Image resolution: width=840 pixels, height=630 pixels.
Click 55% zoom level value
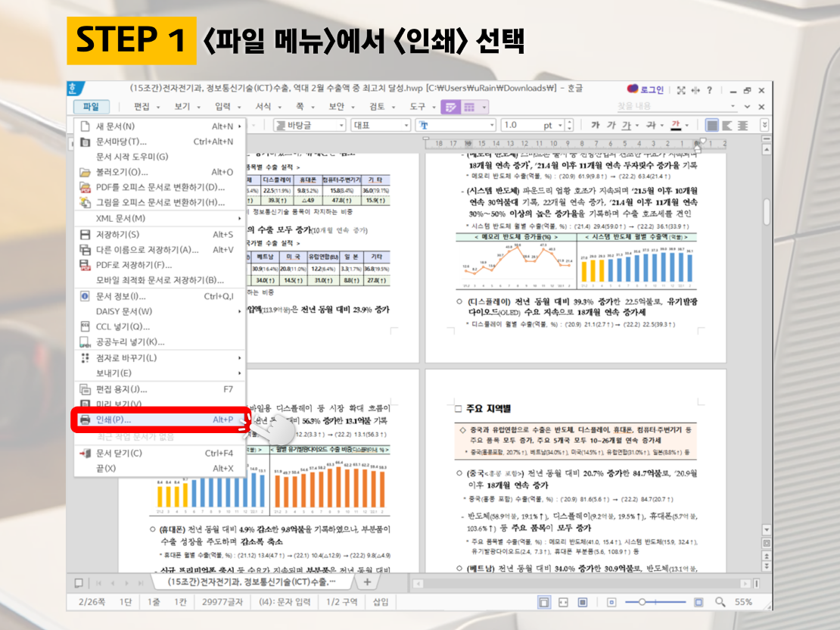744,602
